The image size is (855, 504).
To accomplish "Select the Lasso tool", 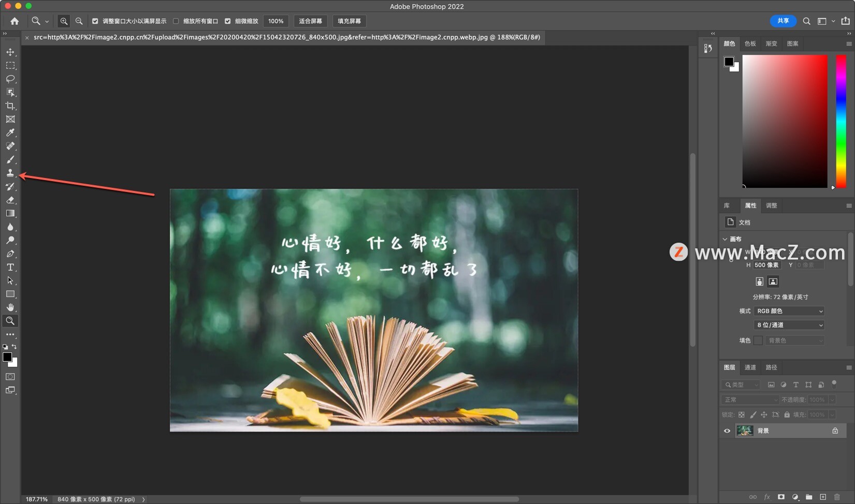I will pyautogui.click(x=10, y=79).
